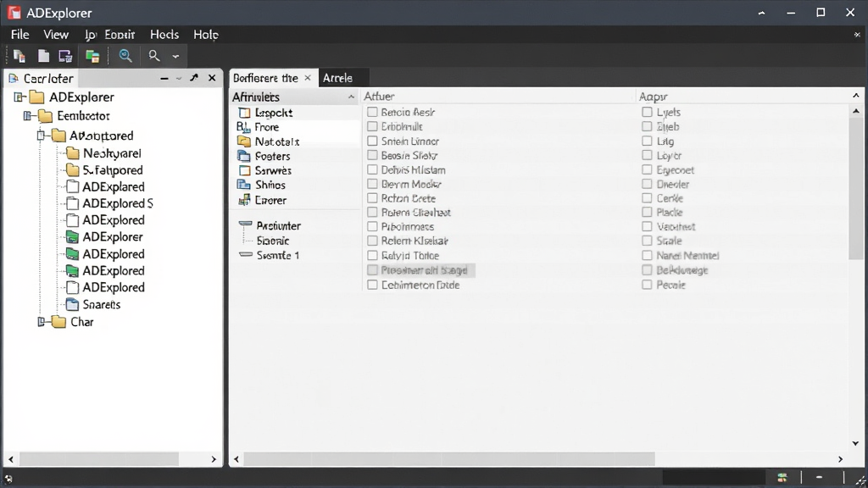
Task: Open the Hocls menu
Action: click(x=164, y=34)
